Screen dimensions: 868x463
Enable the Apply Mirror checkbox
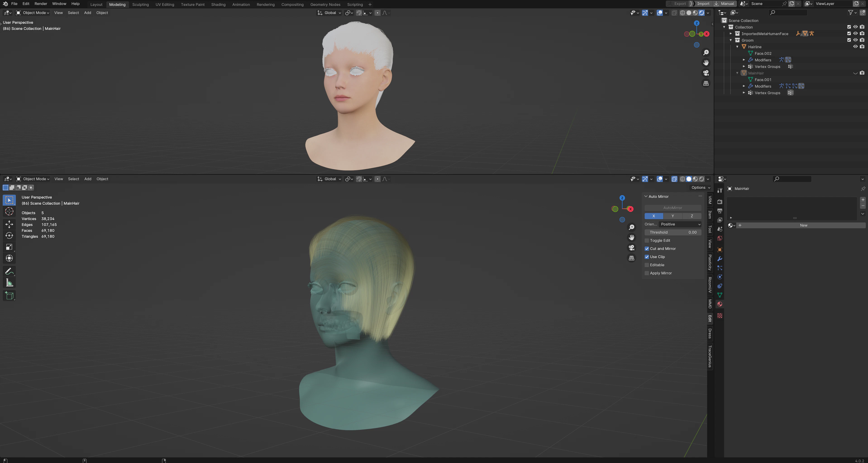click(647, 273)
